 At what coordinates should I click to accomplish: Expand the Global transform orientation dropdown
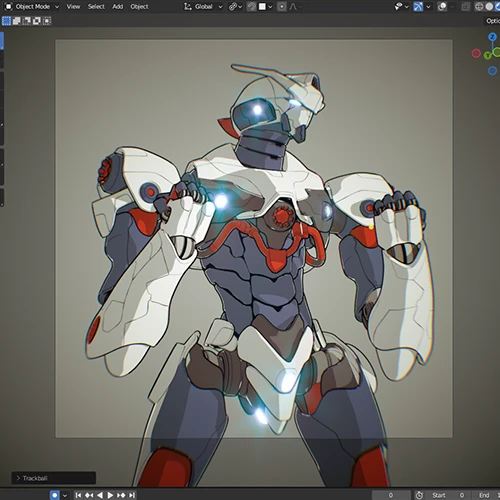click(x=203, y=6)
